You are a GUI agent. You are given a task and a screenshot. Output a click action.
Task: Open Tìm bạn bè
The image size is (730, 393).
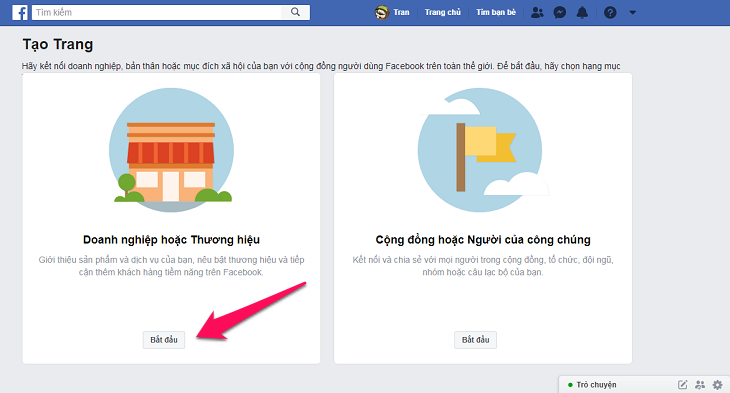click(x=496, y=13)
